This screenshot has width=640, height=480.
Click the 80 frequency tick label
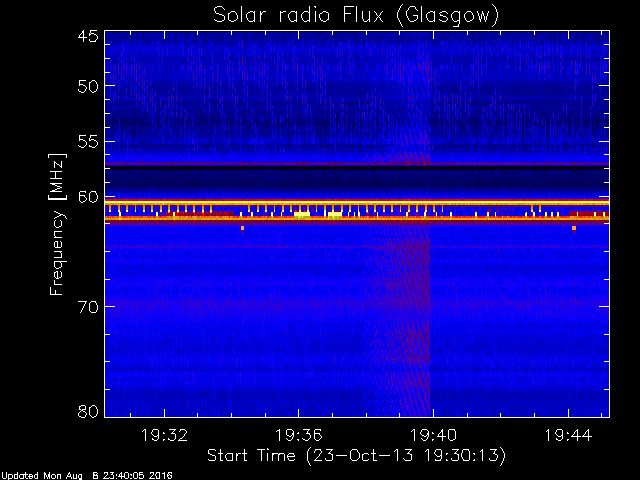click(88, 411)
